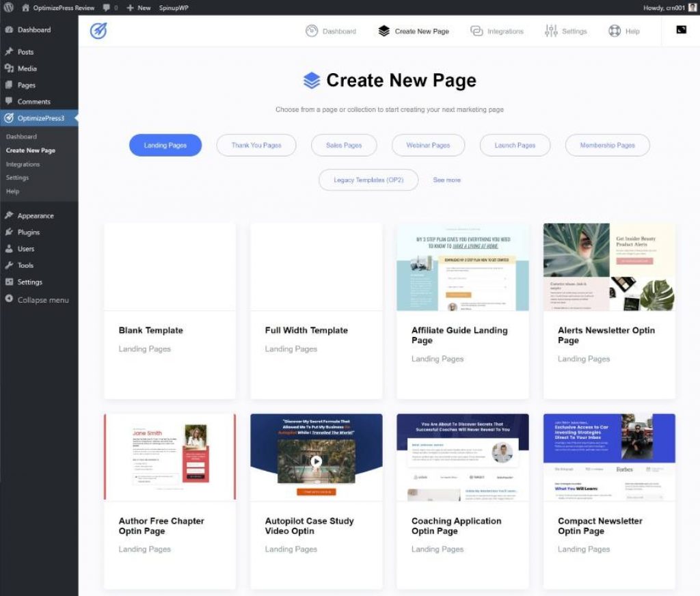700x596 pixels.
Task: Select the Legacy Templates (OP2) button
Action: point(368,180)
